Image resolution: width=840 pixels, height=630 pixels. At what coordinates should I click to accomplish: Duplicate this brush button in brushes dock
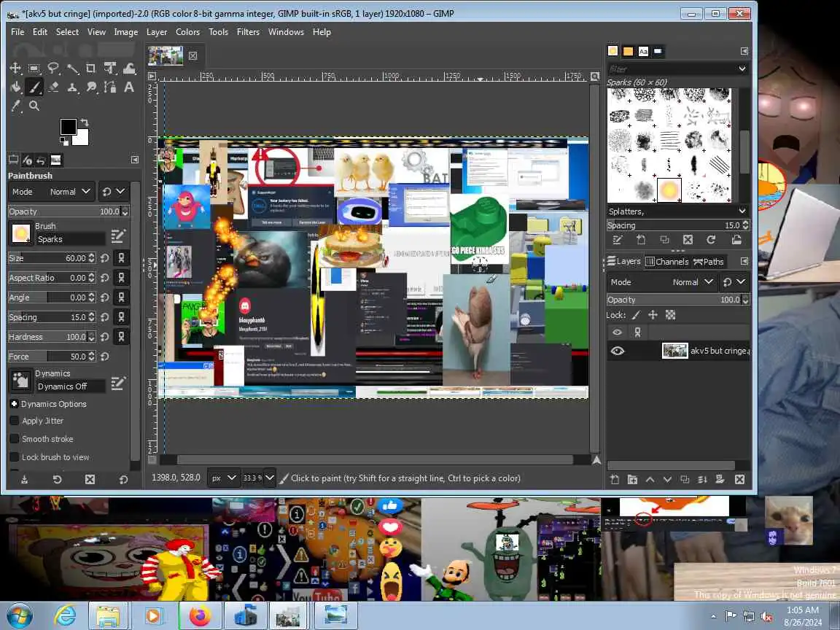(664, 239)
